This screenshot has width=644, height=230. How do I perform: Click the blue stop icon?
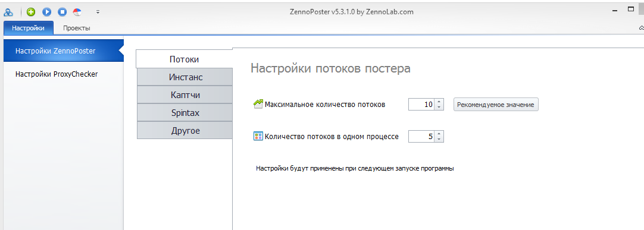pyautogui.click(x=62, y=12)
